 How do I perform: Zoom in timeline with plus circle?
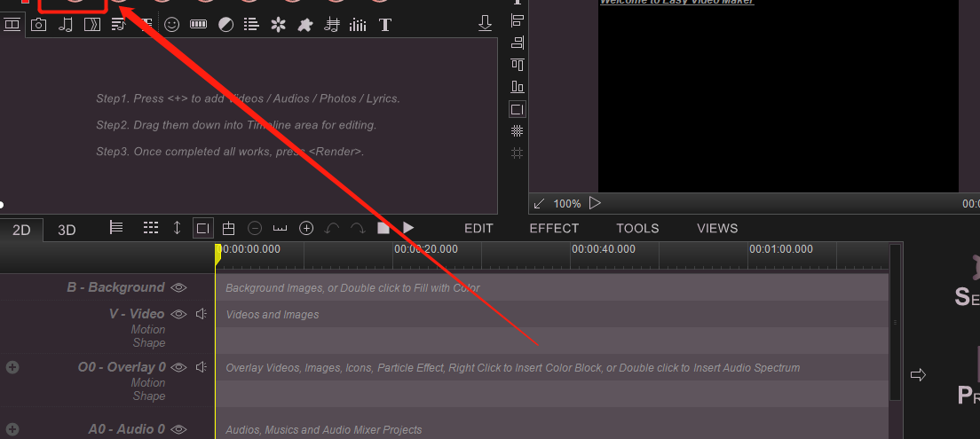(306, 228)
